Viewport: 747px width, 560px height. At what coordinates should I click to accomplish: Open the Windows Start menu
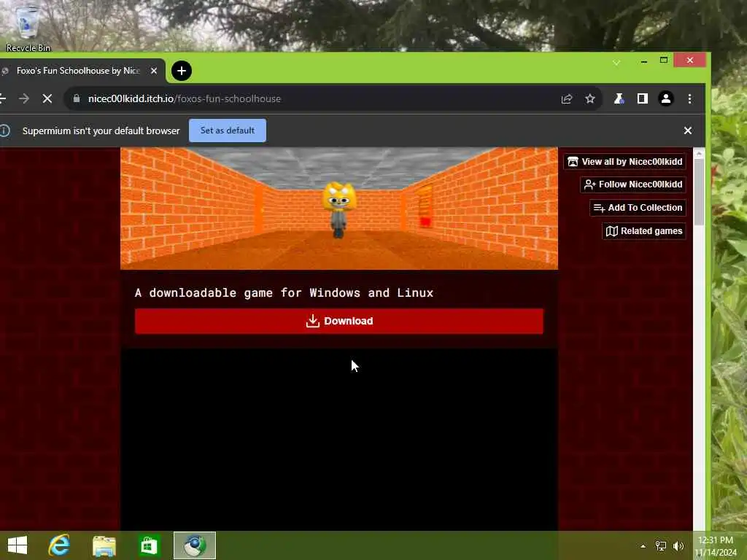point(18,545)
